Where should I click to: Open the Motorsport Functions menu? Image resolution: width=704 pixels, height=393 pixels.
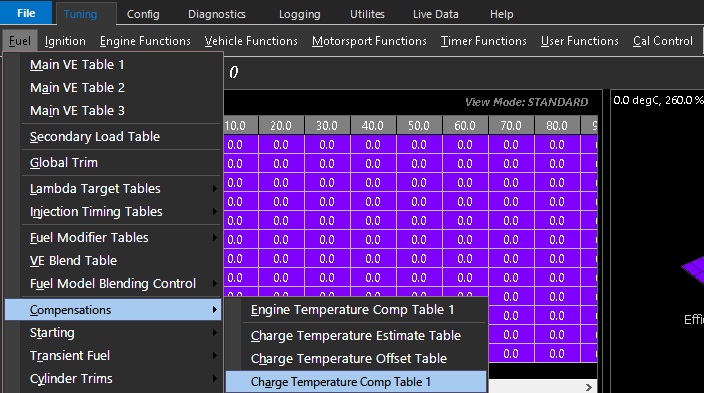tap(369, 41)
